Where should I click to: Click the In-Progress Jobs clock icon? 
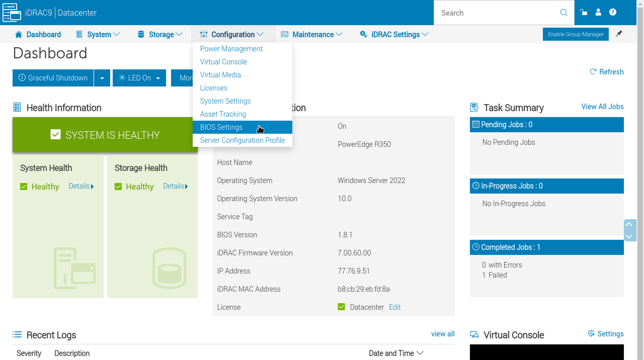(x=475, y=186)
